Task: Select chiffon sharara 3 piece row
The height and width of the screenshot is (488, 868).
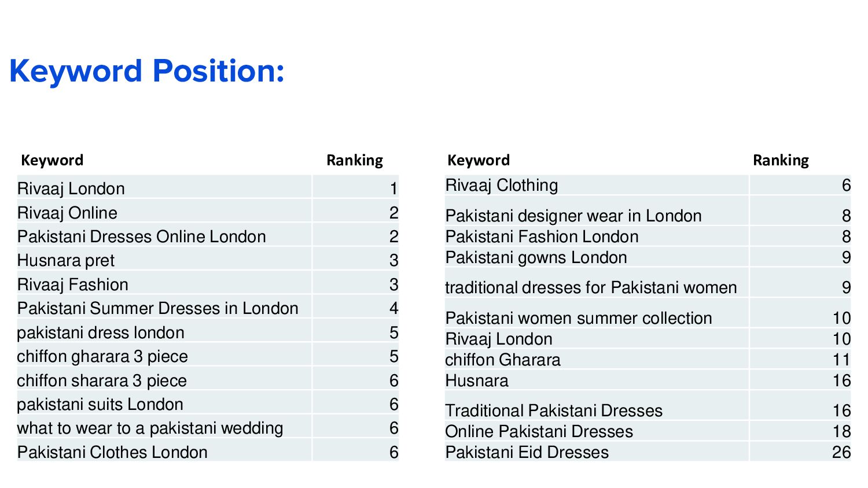Action: tap(208, 380)
